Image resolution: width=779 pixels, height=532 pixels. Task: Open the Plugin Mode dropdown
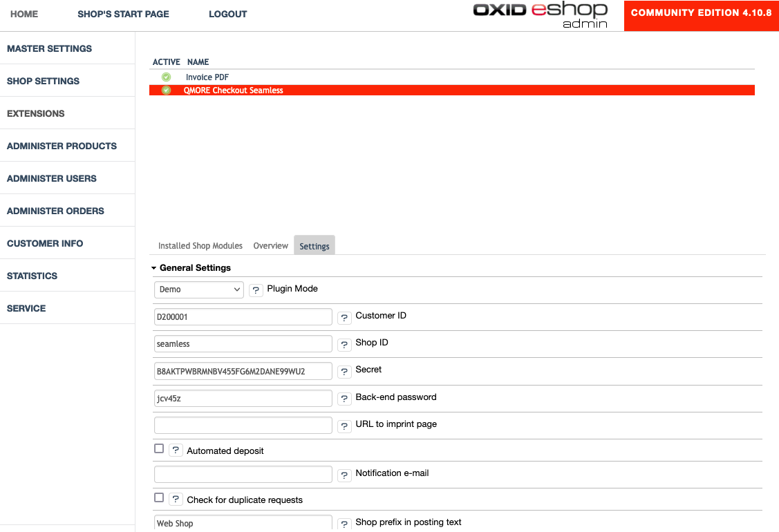coord(199,289)
